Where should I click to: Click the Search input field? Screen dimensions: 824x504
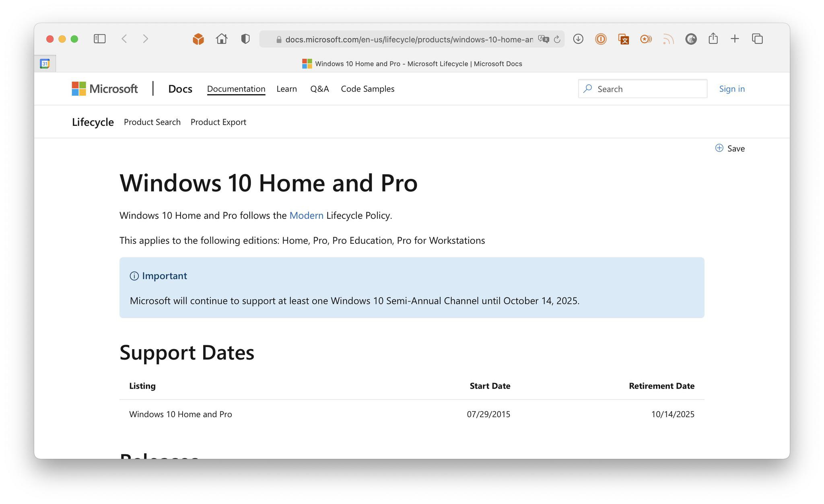tap(643, 88)
